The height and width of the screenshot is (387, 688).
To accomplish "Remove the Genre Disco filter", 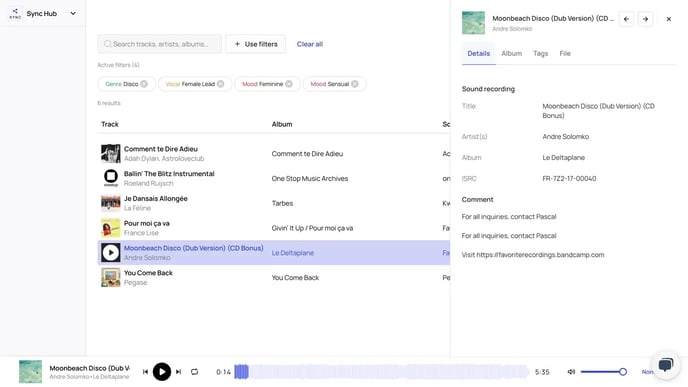I will coord(144,84).
